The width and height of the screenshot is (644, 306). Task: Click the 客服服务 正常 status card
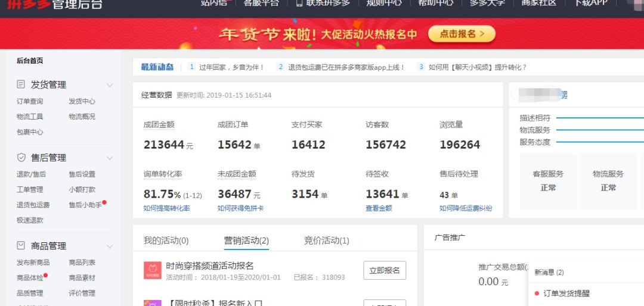point(549,182)
